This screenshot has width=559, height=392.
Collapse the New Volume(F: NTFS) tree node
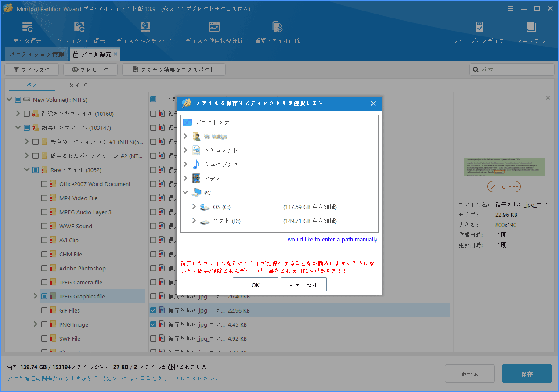click(x=9, y=100)
